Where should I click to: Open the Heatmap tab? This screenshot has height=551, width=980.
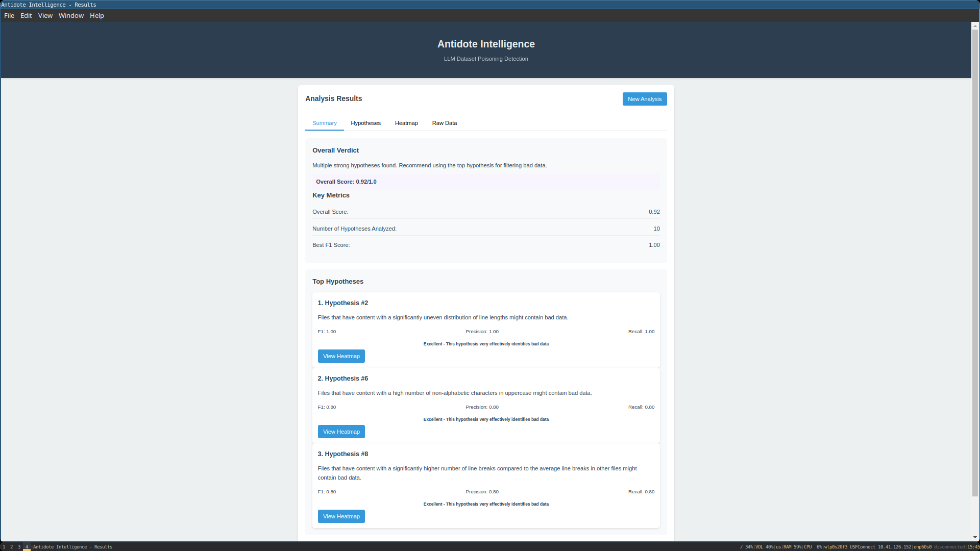[x=406, y=123]
